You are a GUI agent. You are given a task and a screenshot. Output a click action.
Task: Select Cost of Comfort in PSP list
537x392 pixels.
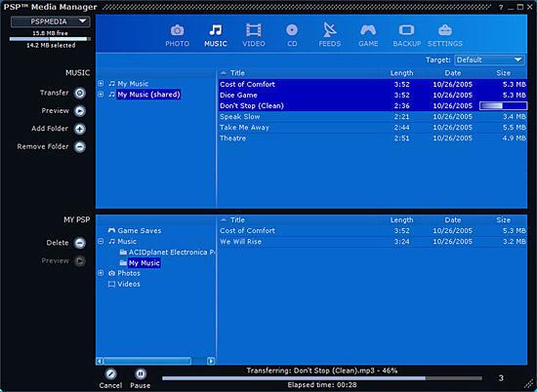click(x=373, y=230)
